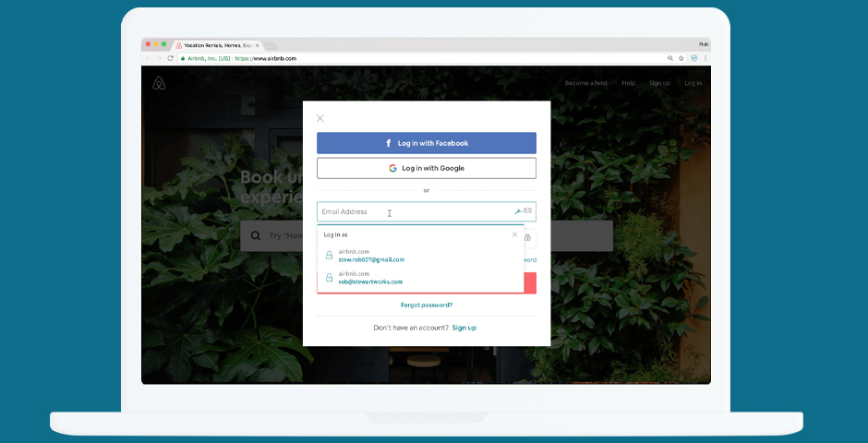Select saved login stew.rob007@gmail.com
The height and width of the screenshot is (443, 868).
pyautogui.click(x=371, y=259)
